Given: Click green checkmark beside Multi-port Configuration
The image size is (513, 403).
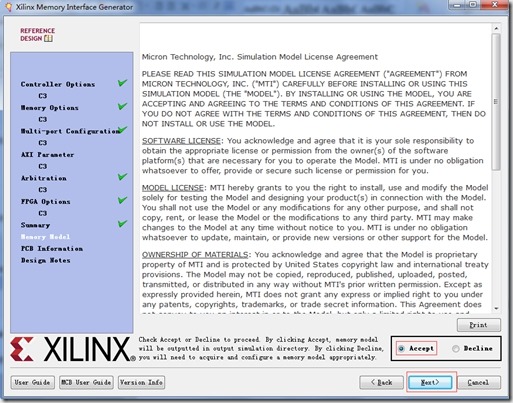Looking at the screenshot, I should pyautogui.click(x=123, y=129).
